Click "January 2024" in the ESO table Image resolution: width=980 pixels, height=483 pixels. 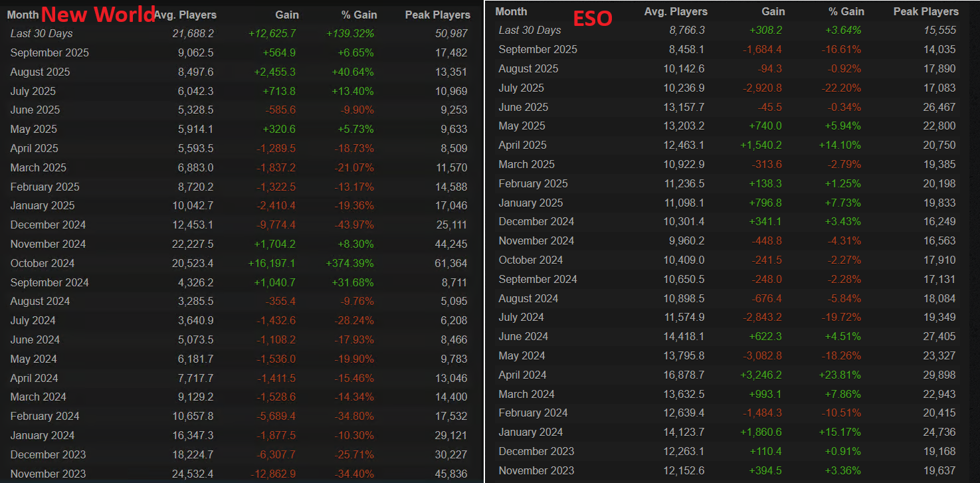531,432
